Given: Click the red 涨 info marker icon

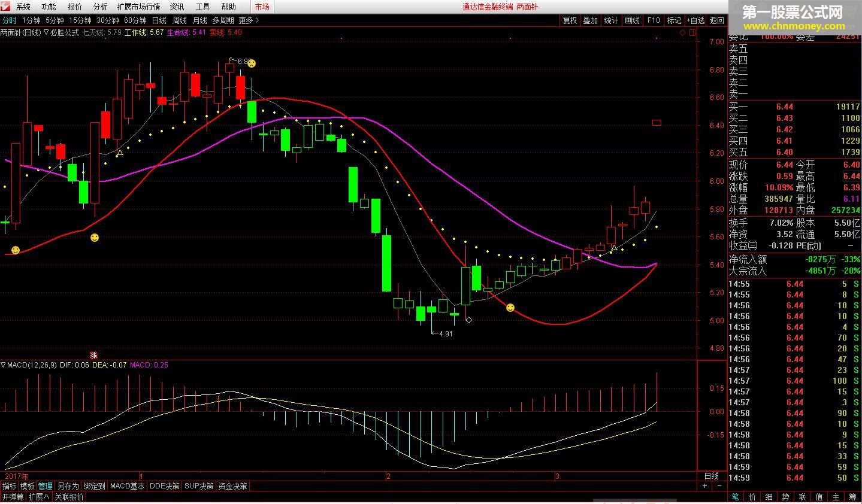Looking at the screenshot, I should point(93,356).
